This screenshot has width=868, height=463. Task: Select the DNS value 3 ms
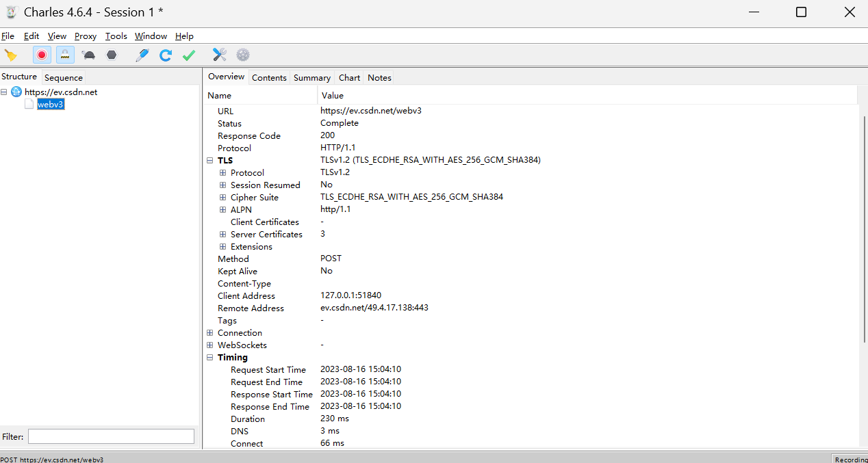point(330,431)
